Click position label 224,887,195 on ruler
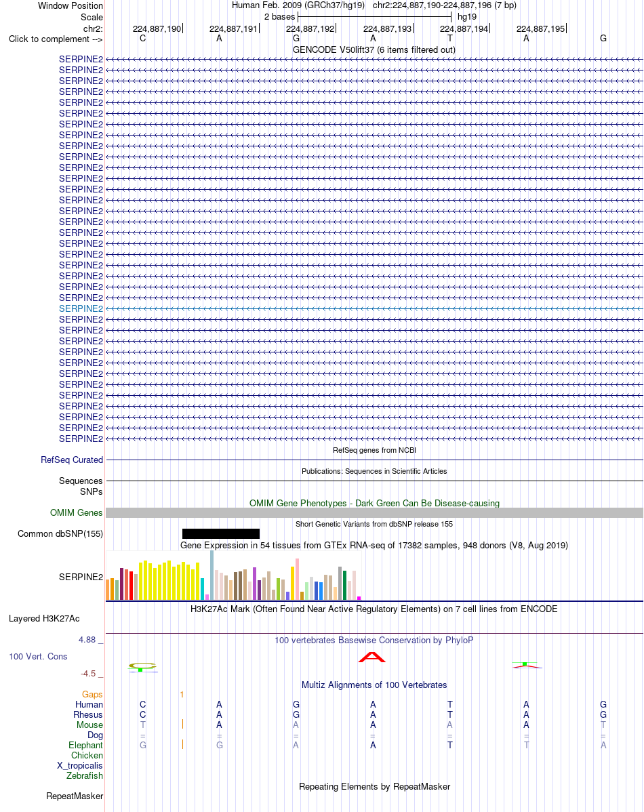644x812 pixels. point(541,29)
